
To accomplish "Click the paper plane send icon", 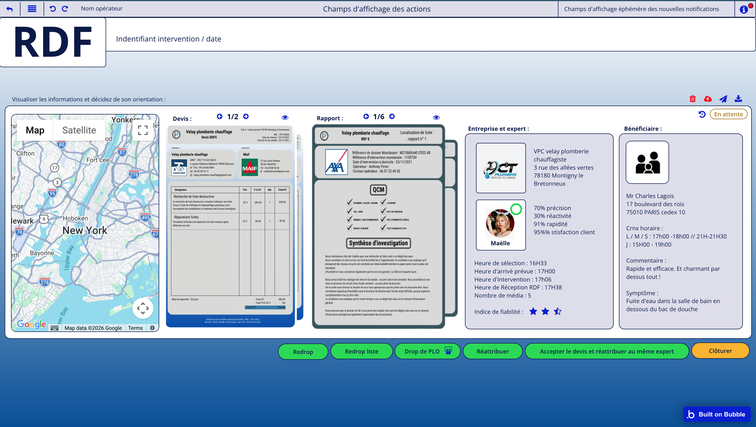I will (x=723, y=98).
